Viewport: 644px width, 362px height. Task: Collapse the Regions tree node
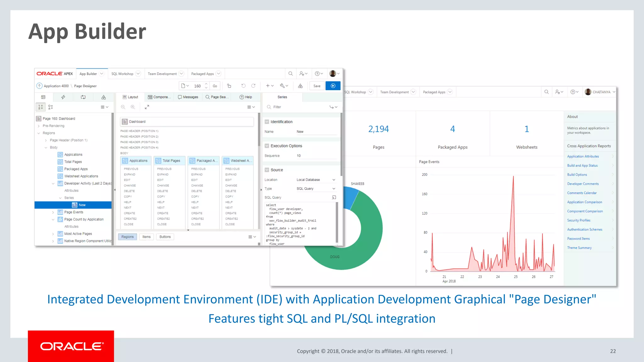coord(39,133)
